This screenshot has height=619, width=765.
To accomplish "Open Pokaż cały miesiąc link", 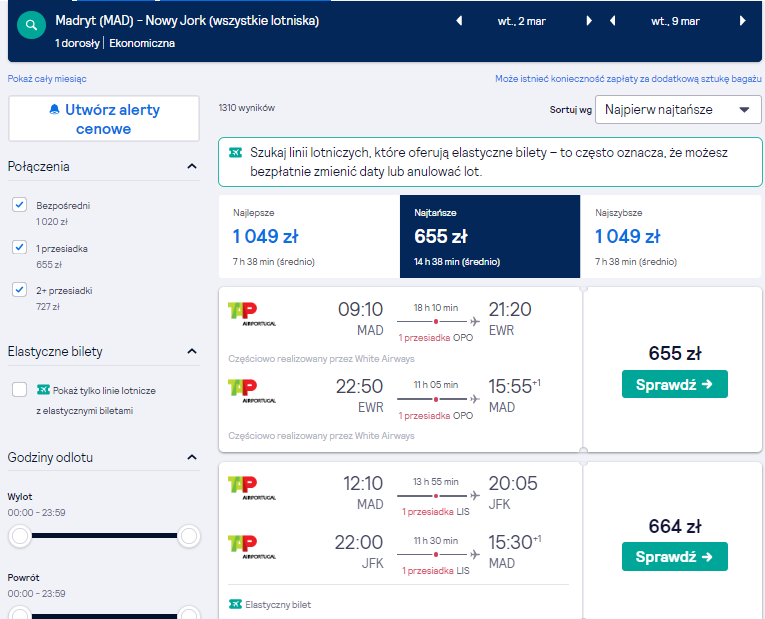I will click(x=47, y=79).
